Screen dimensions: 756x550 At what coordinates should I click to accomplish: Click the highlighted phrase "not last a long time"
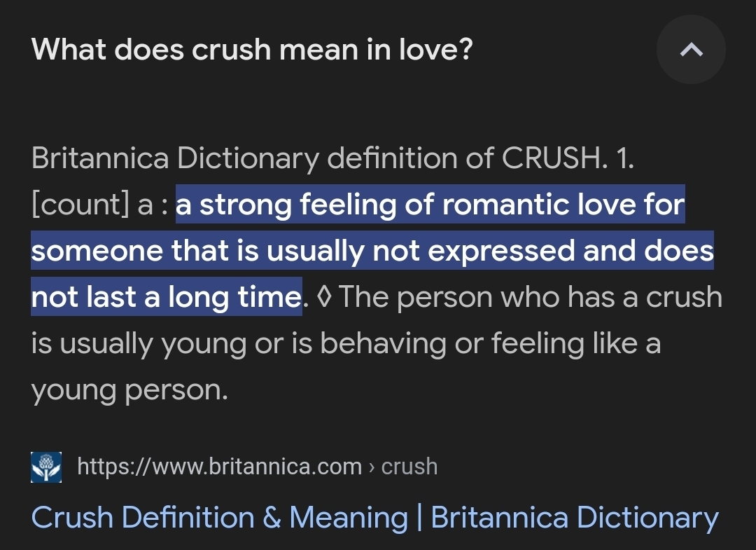tap(166, 297)
